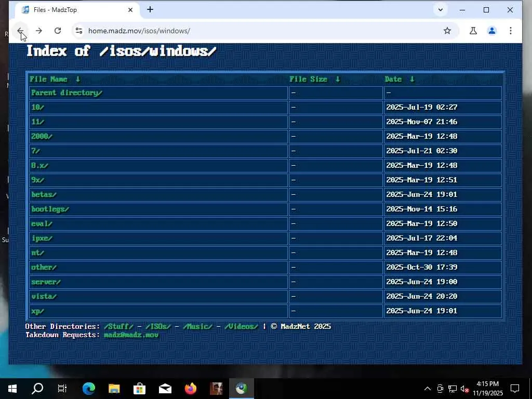Open the 2000/ folder
532x399 pixels.
click(42, 137)
